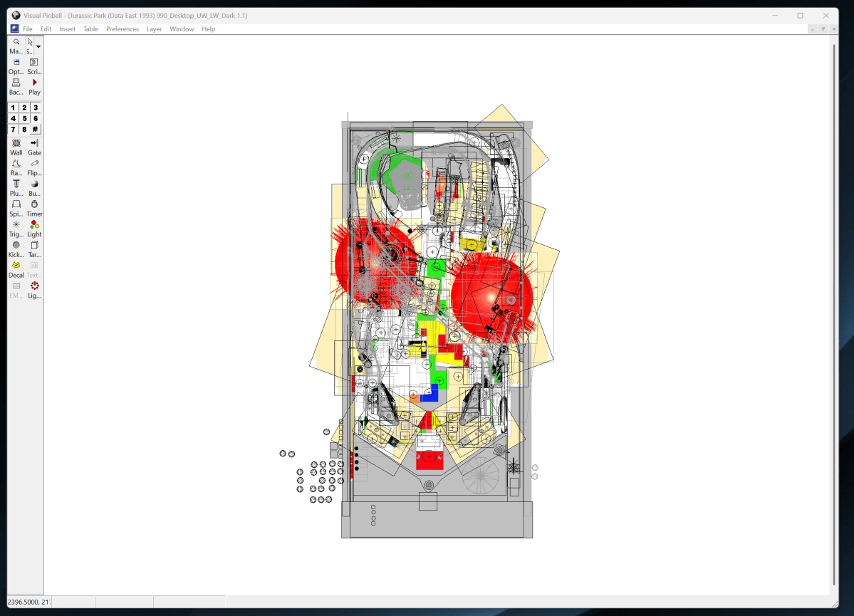Toggle layer 2 visibility
Image resolution: width=854 pixels, height=616 pixels.
(x=24, y=108)
